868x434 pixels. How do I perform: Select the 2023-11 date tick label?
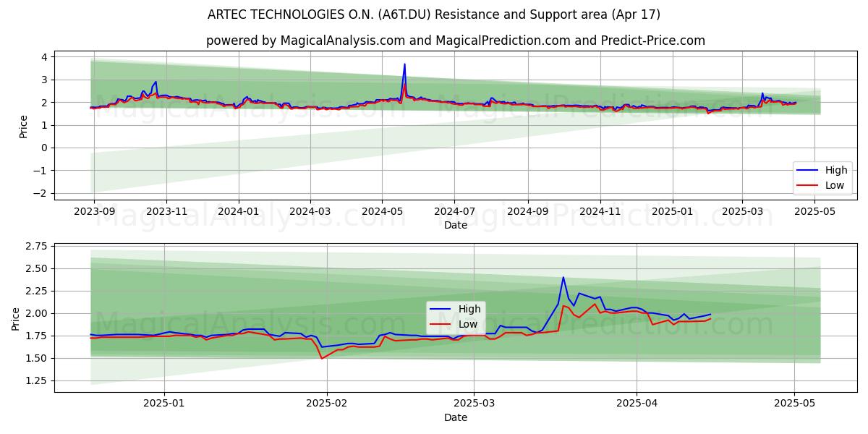point(166,210)
